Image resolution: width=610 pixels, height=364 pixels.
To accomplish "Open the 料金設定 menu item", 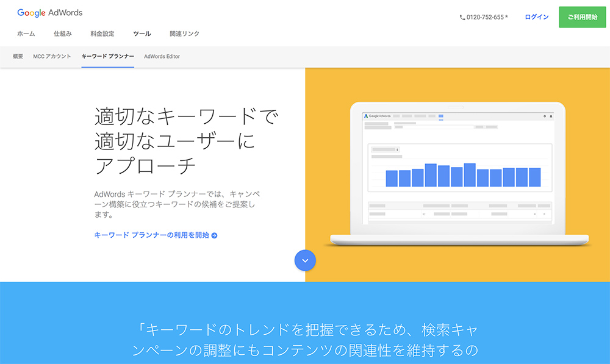I will click(102, 34).
